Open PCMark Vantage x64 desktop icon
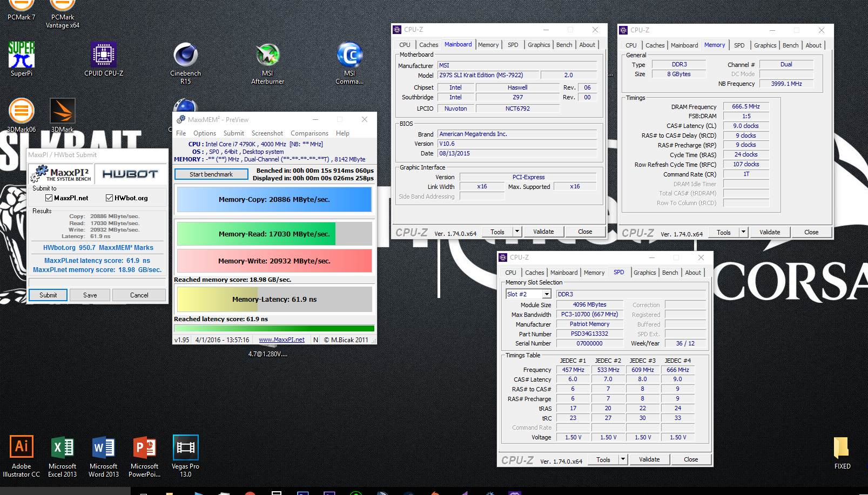Screen dimensions: 868x495 (x=63, y=14)
